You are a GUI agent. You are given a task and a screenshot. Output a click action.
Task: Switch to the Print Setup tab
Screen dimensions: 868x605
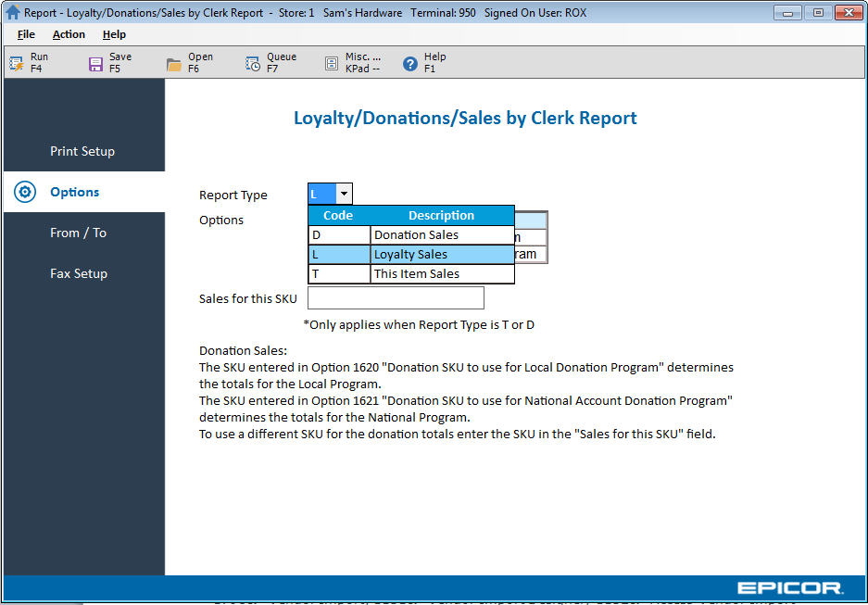(82, 151)
